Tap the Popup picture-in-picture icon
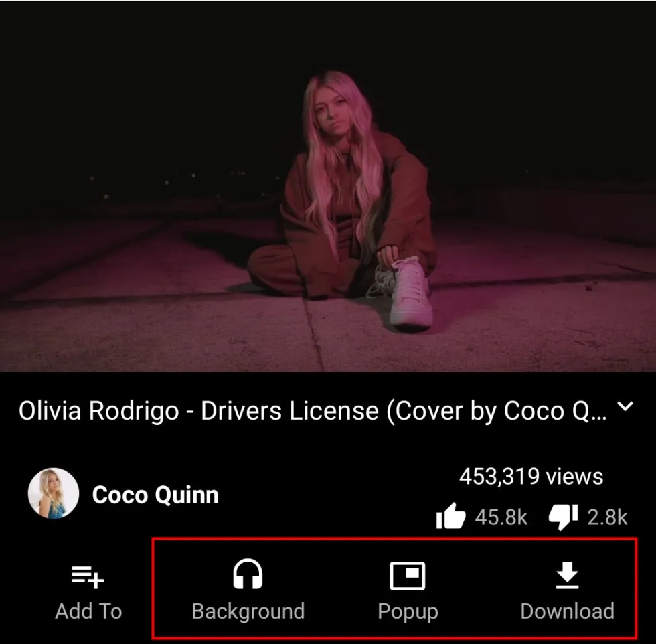Image resolution: width=656 pixels, height=644 pixels. (x=408, y=576)
